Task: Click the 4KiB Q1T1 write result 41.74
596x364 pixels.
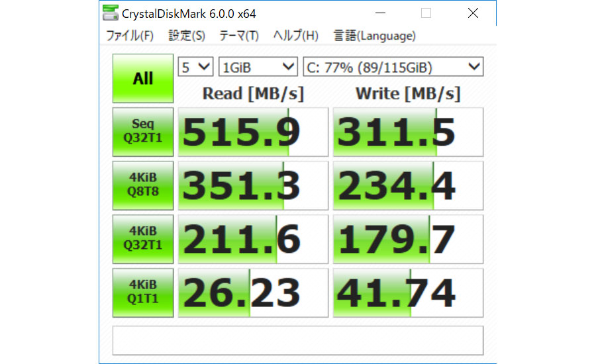Action: tap(408, 293)
